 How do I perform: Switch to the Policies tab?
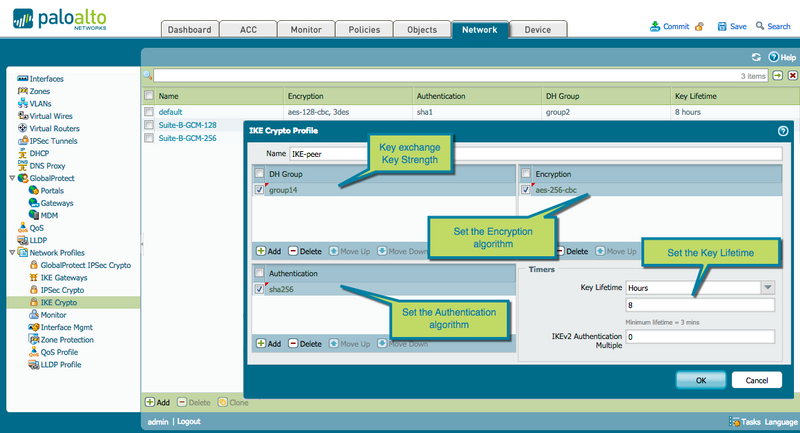[364, 30]
